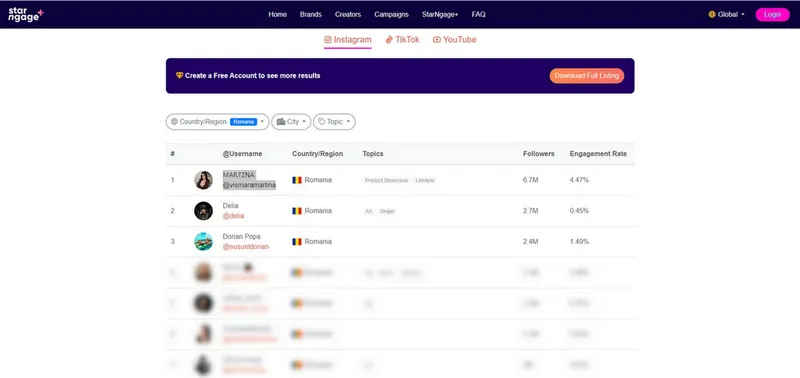Expand the City filter dropdown
This screenshot has height=378, width=800.
click(291, 122)
